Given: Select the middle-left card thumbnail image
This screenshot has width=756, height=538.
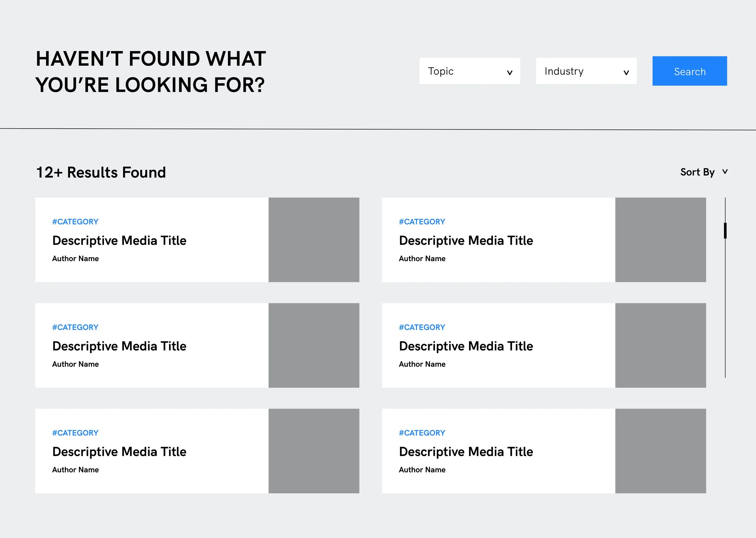Looking at the screenshot, I should tap(314, 345).
